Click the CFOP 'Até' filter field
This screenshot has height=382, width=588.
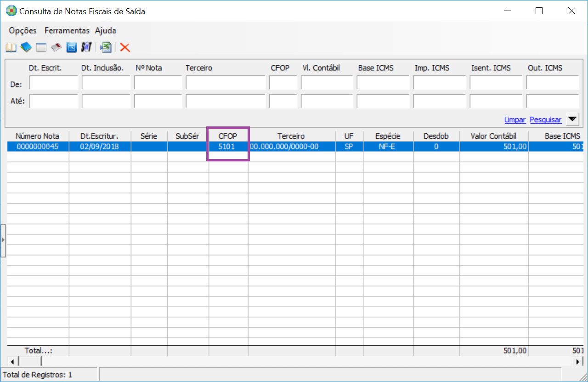point(283,101)
